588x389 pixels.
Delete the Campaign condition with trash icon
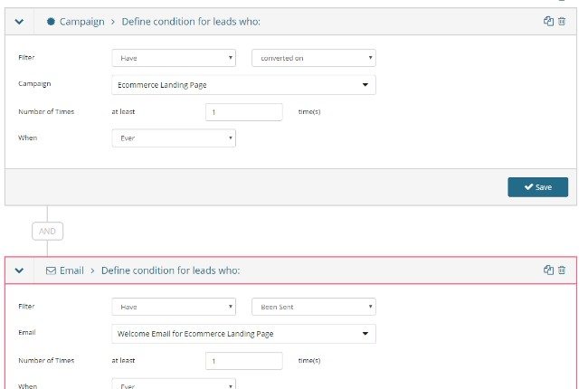pos(562,21)
